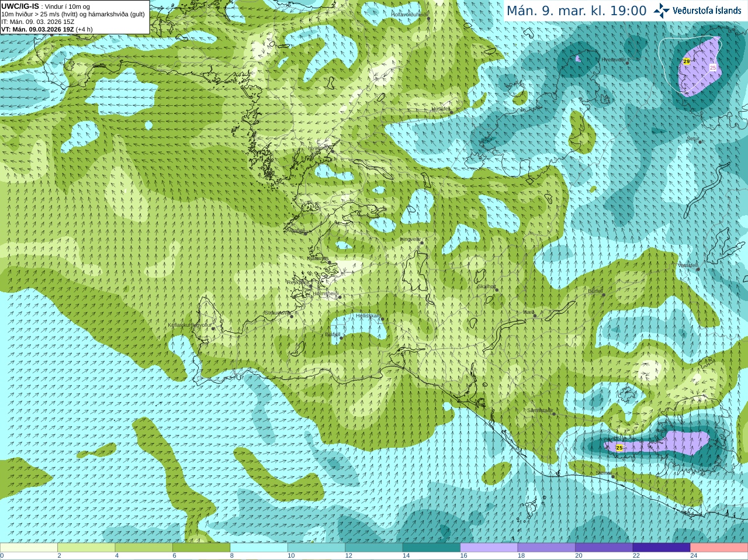
Task: Click the Hvanneyri station label
Action: (x=319, y=148)
